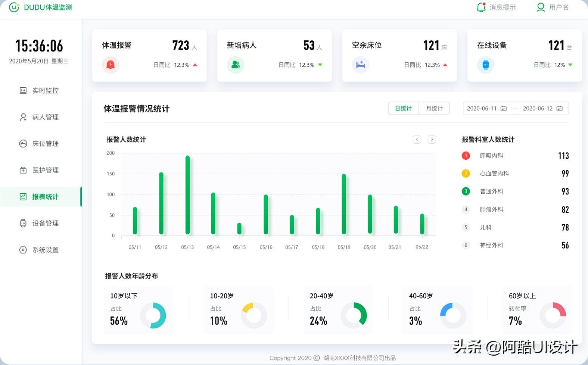Click the 05/15 bar in alarm chart

pyautogui.click(x=239, y=228)
